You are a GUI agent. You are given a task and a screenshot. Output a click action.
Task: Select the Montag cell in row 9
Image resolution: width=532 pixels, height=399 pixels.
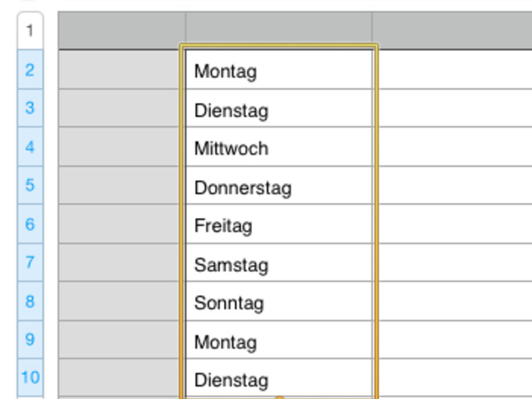click(279, 341)
